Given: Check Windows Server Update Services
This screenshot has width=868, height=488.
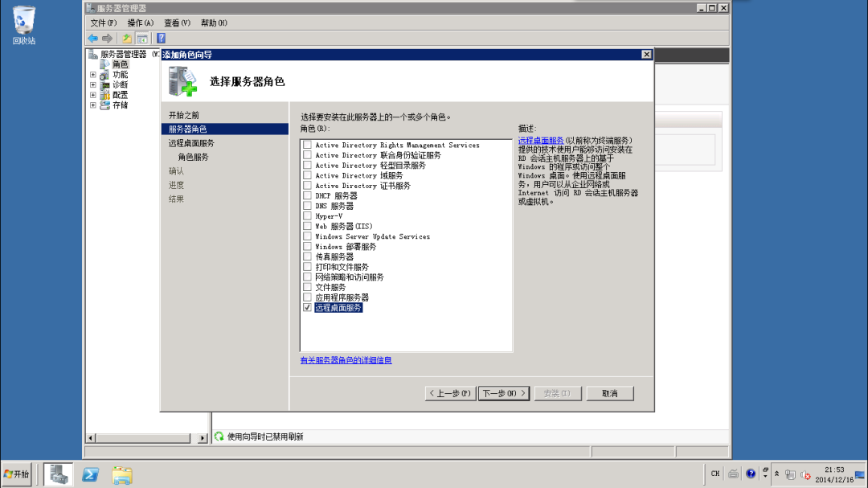Looking at the screenshot, I should pyautogui.click(x=307, y=236).
